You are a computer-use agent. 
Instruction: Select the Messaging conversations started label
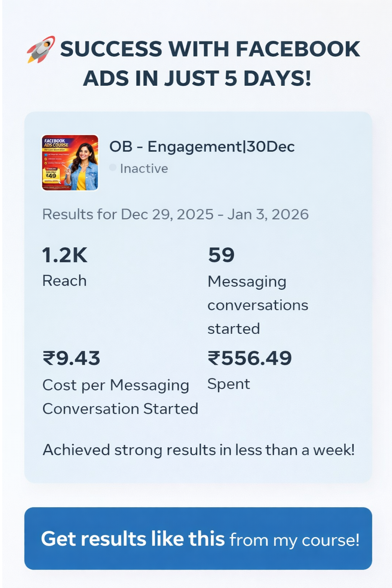point(258,305)
